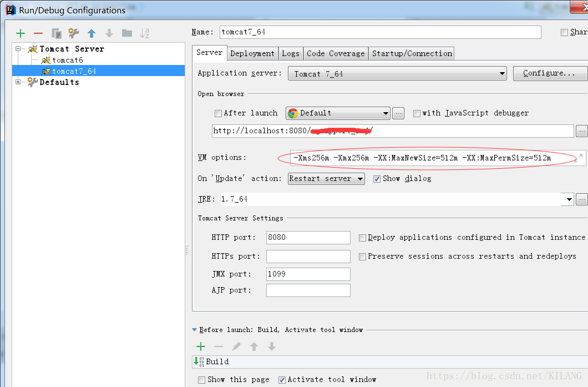The height and width of the screenshot is (387, 588).
Task: Expand the Defaults tree node
Action: tap(18, 82)
